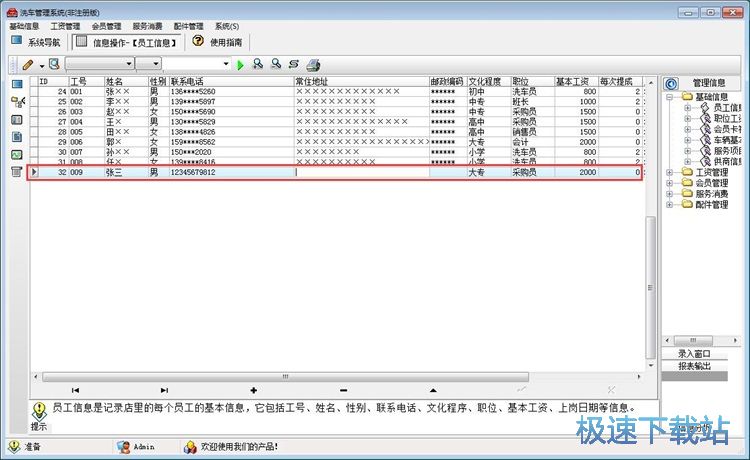The height and width of the screenshot is (460, 750).
Task: Click the printer icon in the toolbar
Action: coord(313,65)
